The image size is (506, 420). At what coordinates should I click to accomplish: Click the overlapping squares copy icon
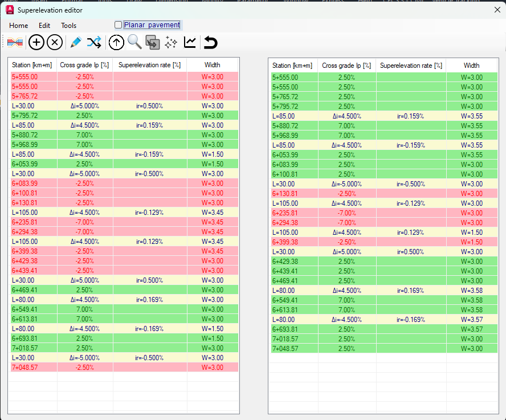pyautogui.click(x=152, y=42)
